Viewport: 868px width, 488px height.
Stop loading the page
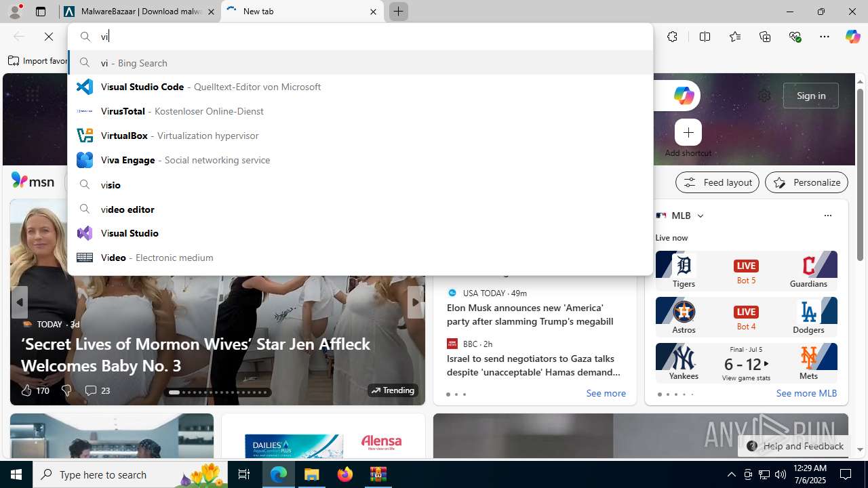48,37
